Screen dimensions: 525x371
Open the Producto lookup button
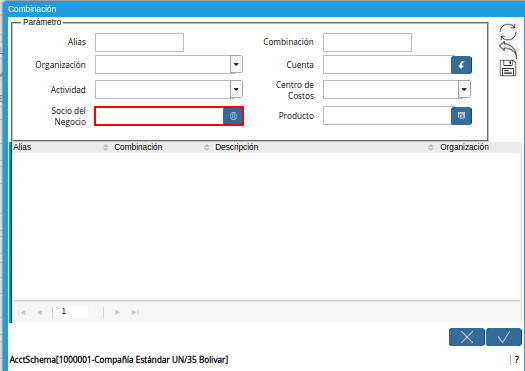tap(461, 116)
